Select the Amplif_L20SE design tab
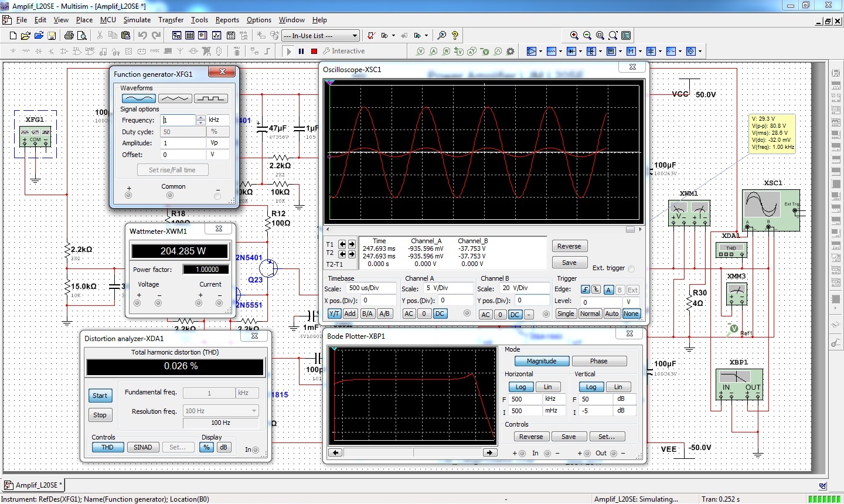This screenshot has height=504, width=844. tap(33, 485)
